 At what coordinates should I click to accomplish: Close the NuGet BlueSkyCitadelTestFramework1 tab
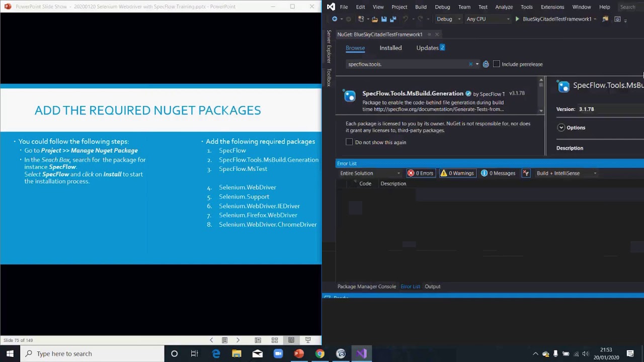point(437,34)
